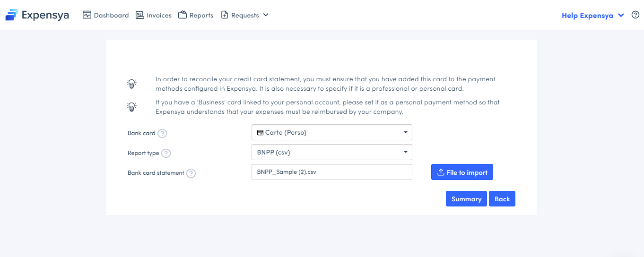Click the Dashboard monitor icon

(87, 15)
